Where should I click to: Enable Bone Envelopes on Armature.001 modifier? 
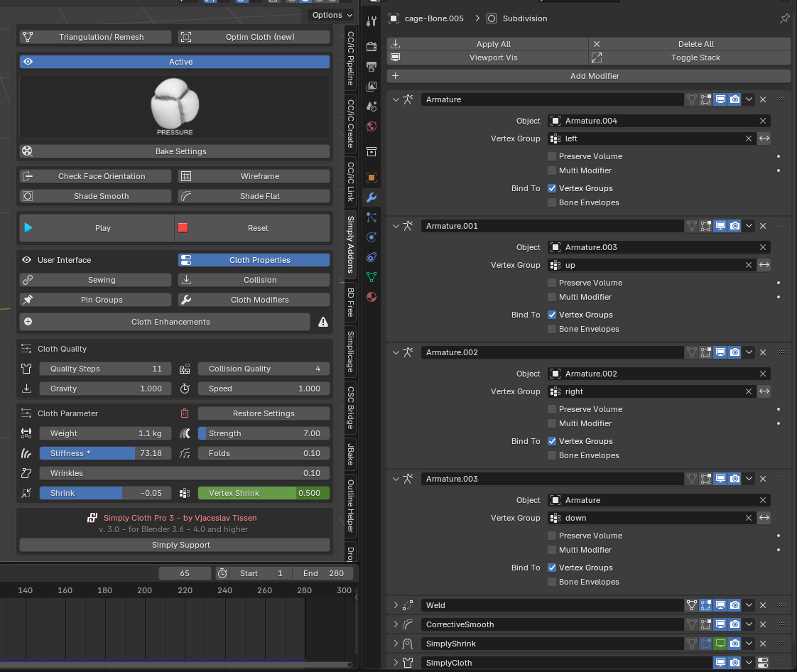coord(552,329)
